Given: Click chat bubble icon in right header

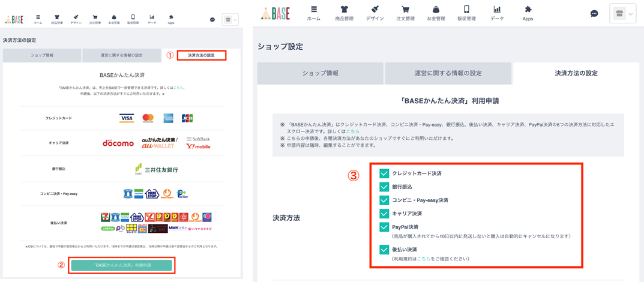Looking at the screenshot, I should pos(594,14).
